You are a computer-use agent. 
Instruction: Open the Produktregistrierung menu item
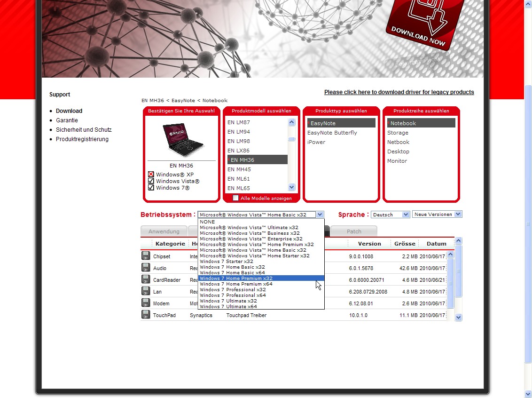click(x=82, y=139)
